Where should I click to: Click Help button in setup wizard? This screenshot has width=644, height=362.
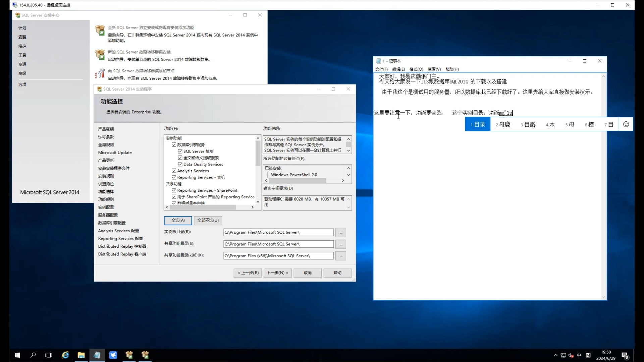tap(337, 273)
